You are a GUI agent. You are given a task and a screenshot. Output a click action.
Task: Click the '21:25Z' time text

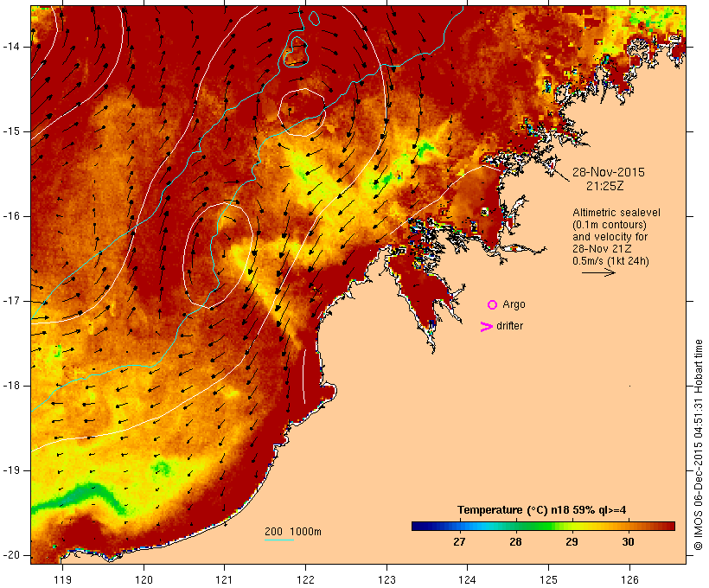pos(605,186)
